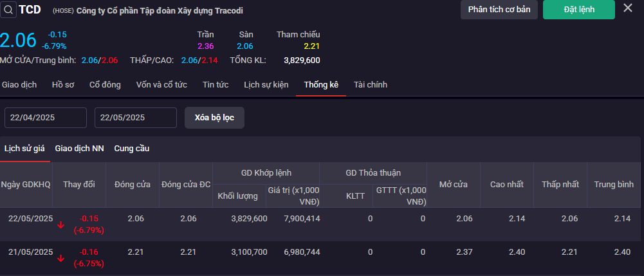
Task: Select the Vốn và cổ tức tab
Action: tap(161, 85)
